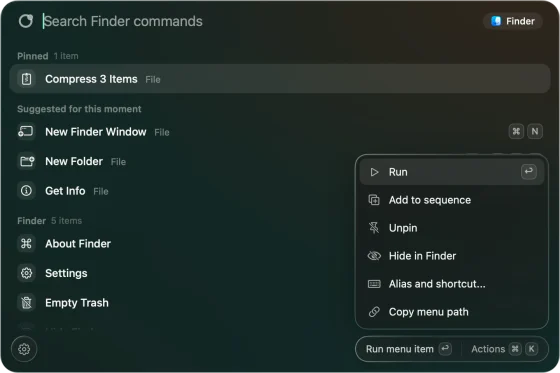Click the New Folder icon

point(27,161)
